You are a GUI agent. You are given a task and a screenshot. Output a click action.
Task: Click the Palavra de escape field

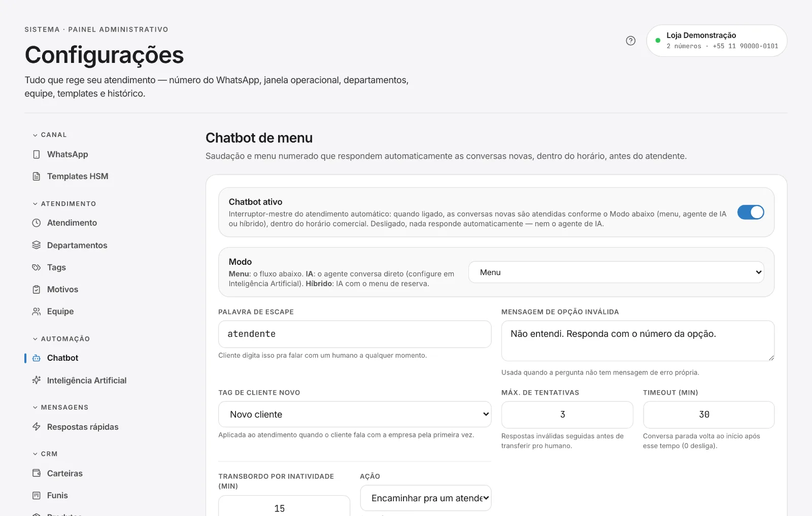click(x=355, y=334)
